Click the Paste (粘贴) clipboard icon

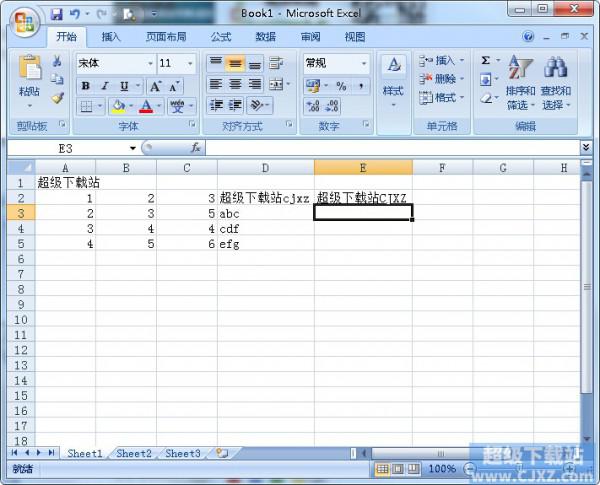tap(29, 70)
